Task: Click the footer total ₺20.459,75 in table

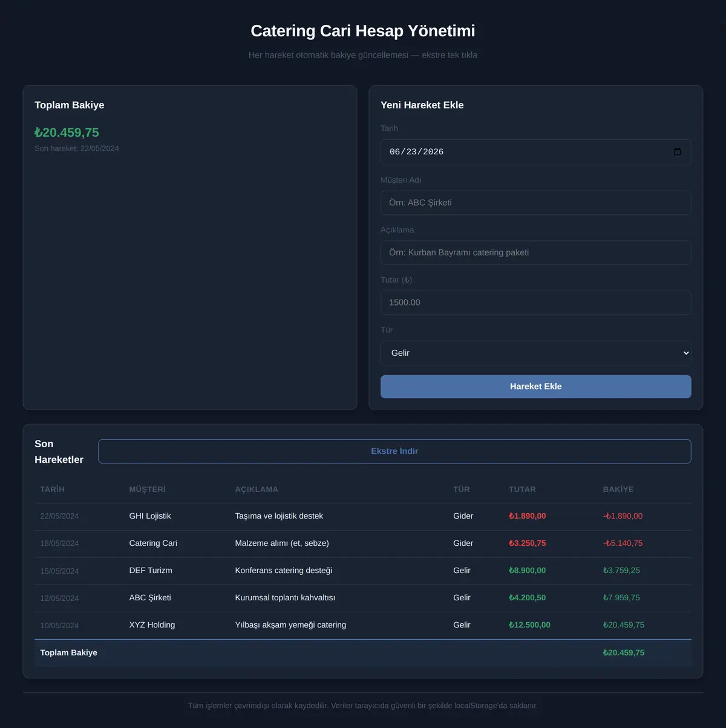Action: click(624, 653)
